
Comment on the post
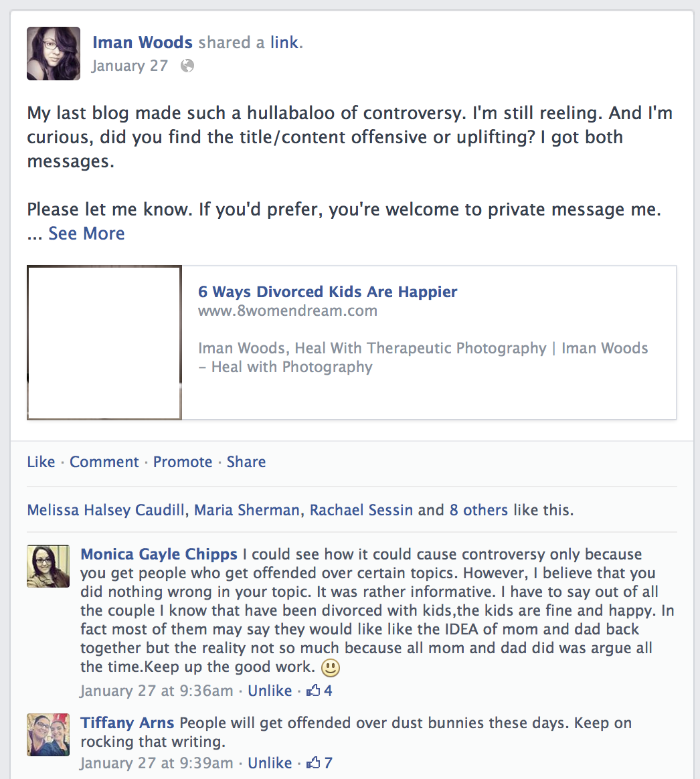point(104,462)
